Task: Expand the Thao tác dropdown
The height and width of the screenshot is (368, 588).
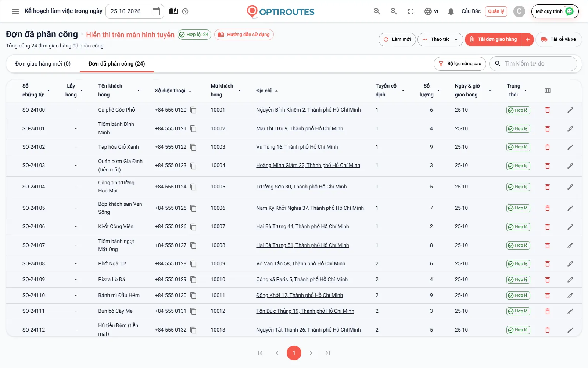Action: (440, 39)
